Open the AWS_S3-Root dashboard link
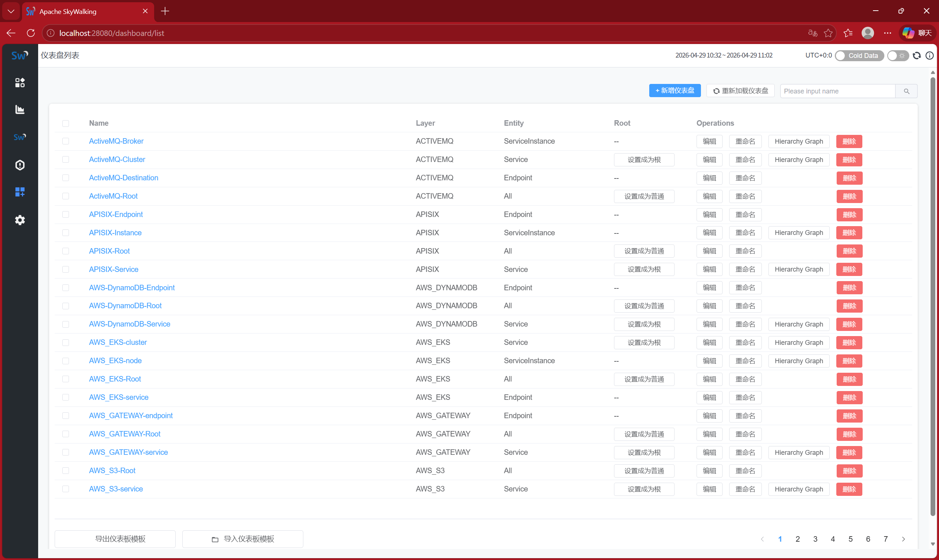 click(112, 471)
